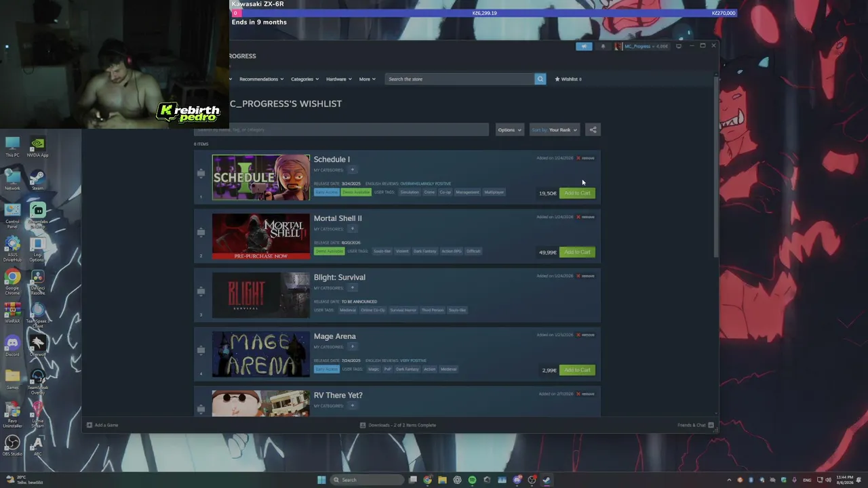The image size is (868, 488).
Task: Open ASUS DriverHub desktop shortcut
Action: (x=12, y=248)
